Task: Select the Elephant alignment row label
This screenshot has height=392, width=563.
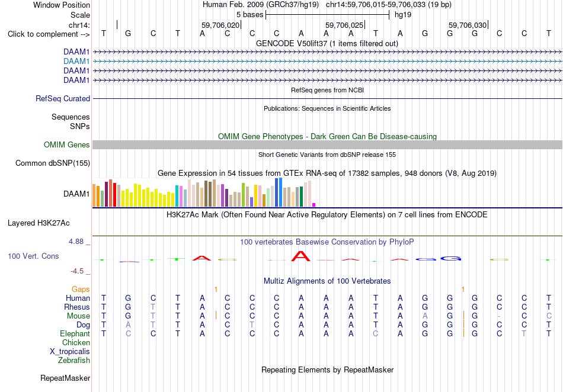Action: (75, 334)
